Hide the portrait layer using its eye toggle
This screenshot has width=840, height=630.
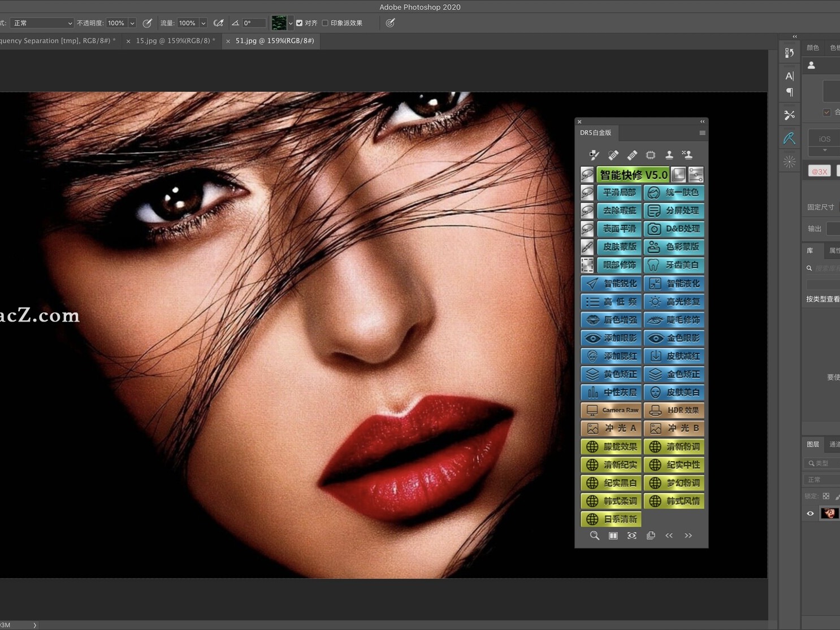[x=811, y=513]
